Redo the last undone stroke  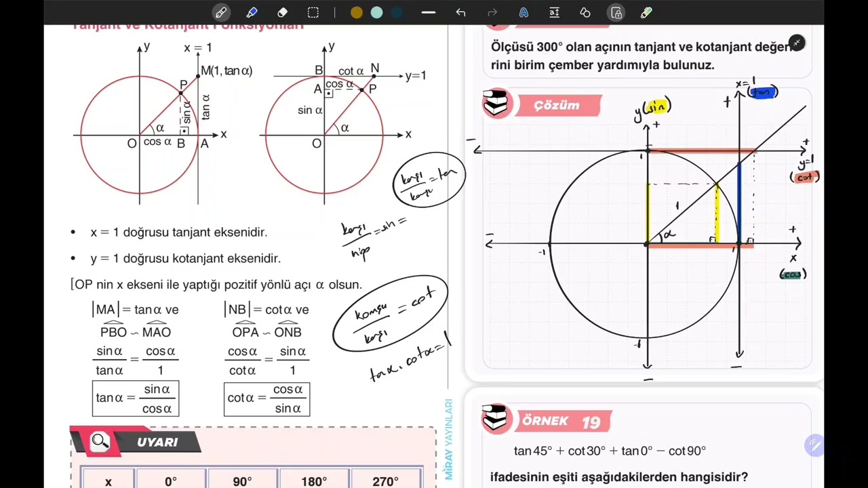tap(492, 12)
